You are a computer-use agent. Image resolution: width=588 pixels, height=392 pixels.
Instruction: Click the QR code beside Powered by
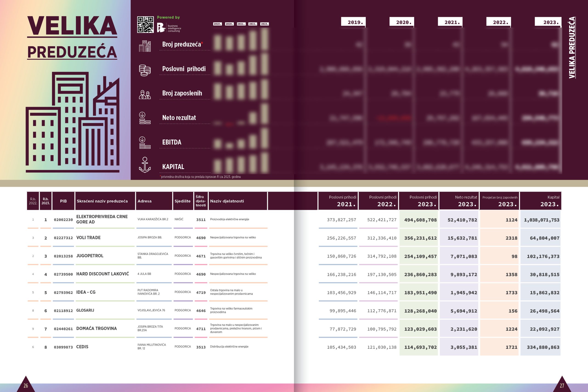[145, 25]
